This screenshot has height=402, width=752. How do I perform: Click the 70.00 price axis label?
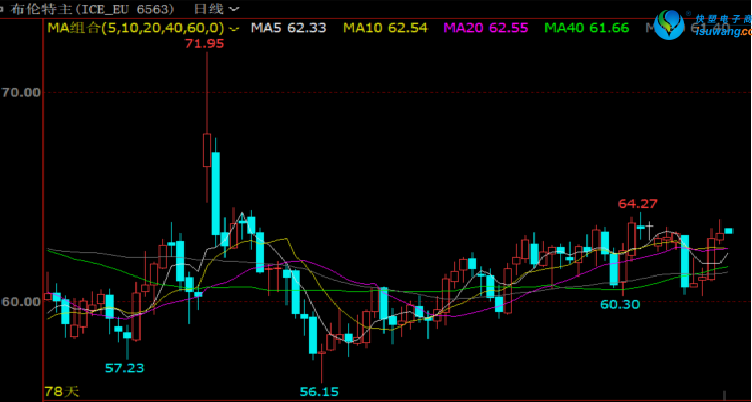[21, 92]
